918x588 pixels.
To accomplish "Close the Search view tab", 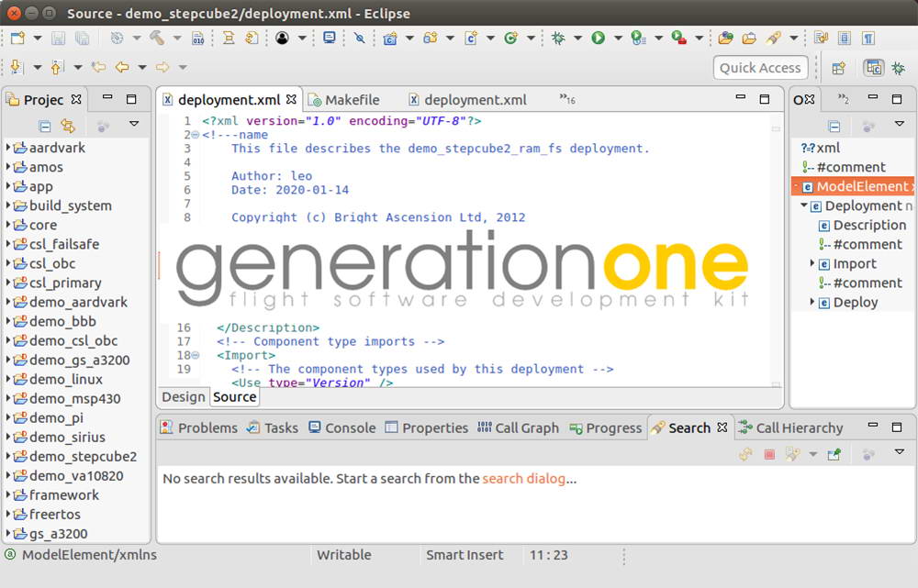I will (722, 427).
